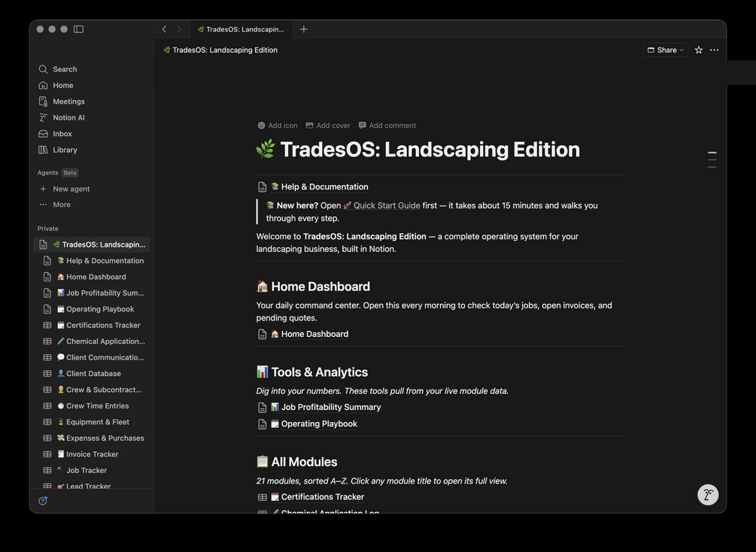This screenshot has height=552, width=756.
Task: Click page icon beside Job Profitability Summary link
Action: click(263, 408)
